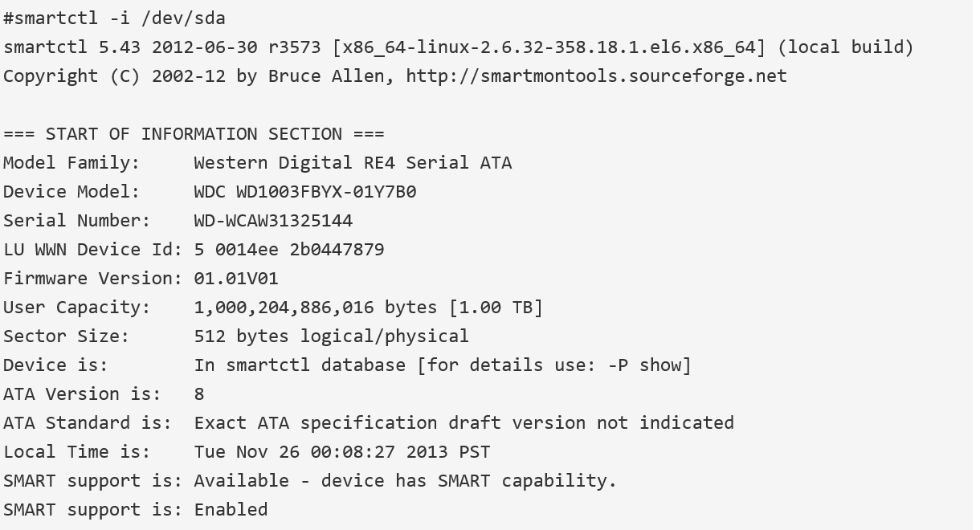This screenshot has height=530, width=980.
Task: Click the local time Tue Nov 26 value
Action: (x=342, y=452)
